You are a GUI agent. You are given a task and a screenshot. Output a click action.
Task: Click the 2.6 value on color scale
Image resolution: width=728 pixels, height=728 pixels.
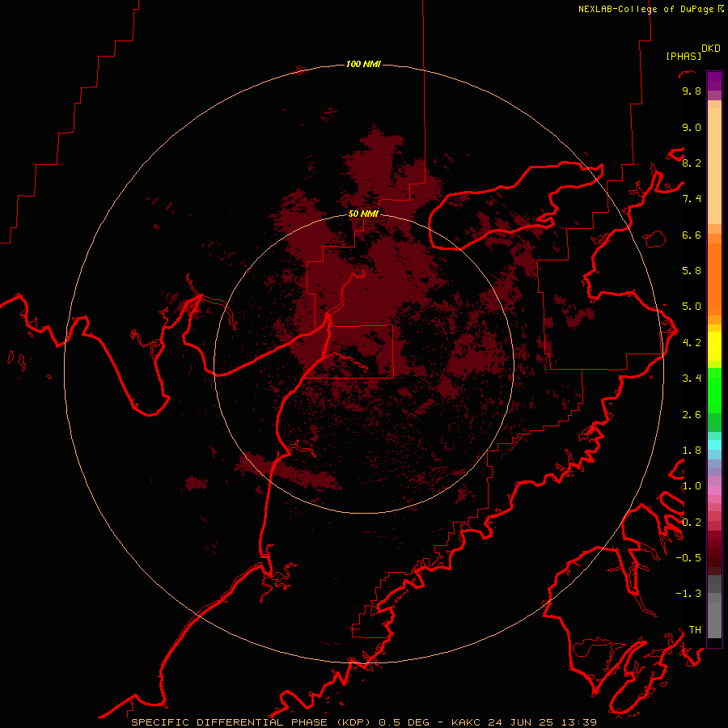pyautogui.click(x=692, y=415)
